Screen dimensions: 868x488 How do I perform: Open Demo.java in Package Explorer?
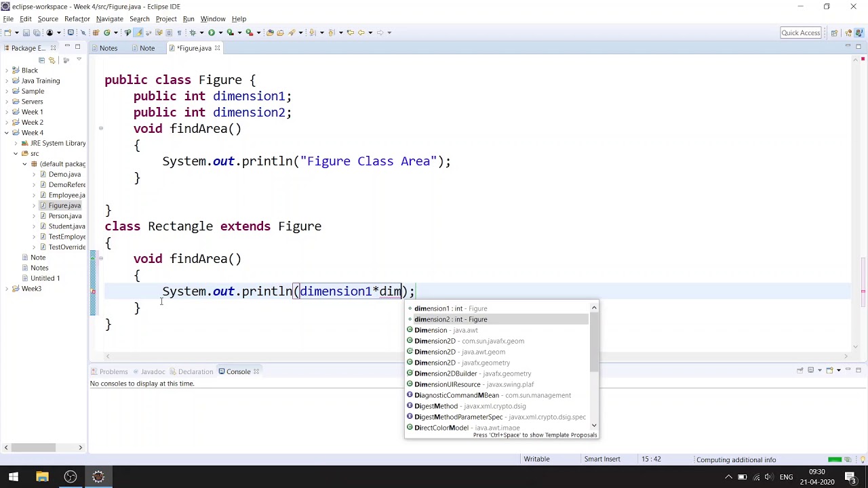64,174
